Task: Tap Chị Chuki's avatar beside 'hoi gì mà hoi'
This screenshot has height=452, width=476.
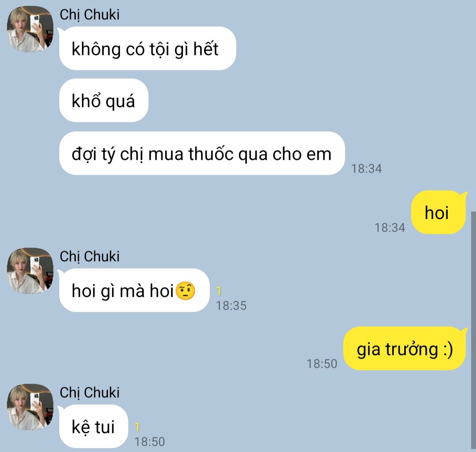Action: click(30, 270)
